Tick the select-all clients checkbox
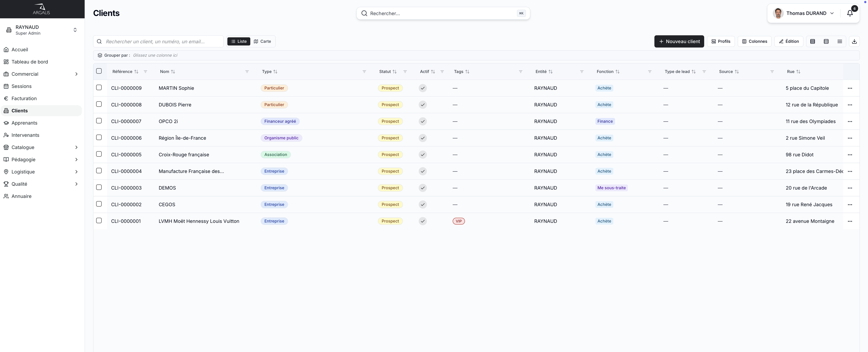The height and width of the screenshot is (352, 868). (99, 71)
